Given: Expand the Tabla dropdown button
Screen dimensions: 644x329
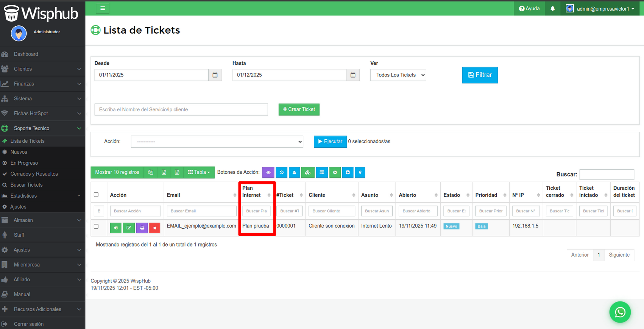Looking at the screenshot, I should [199, 173].
